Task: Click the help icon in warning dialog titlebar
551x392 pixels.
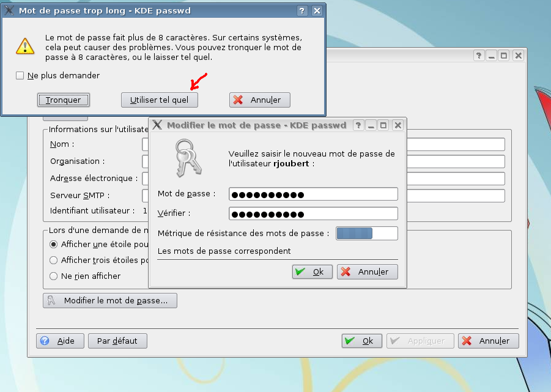Action: 302,11
